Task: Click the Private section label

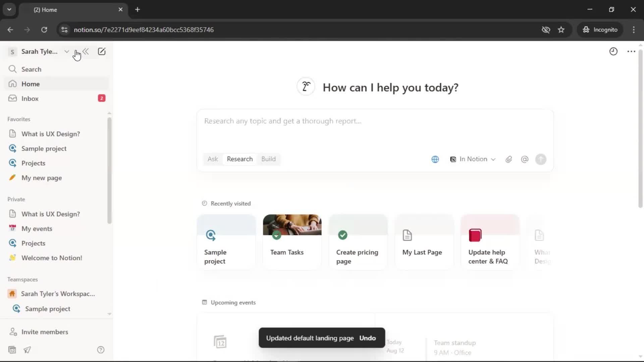Action: [16, 199]
